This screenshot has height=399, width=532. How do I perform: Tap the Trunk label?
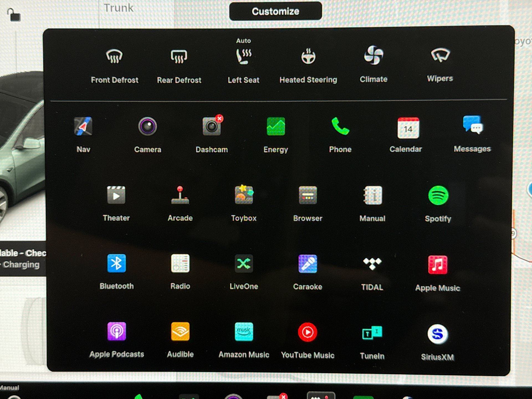(x=119, y=8)
